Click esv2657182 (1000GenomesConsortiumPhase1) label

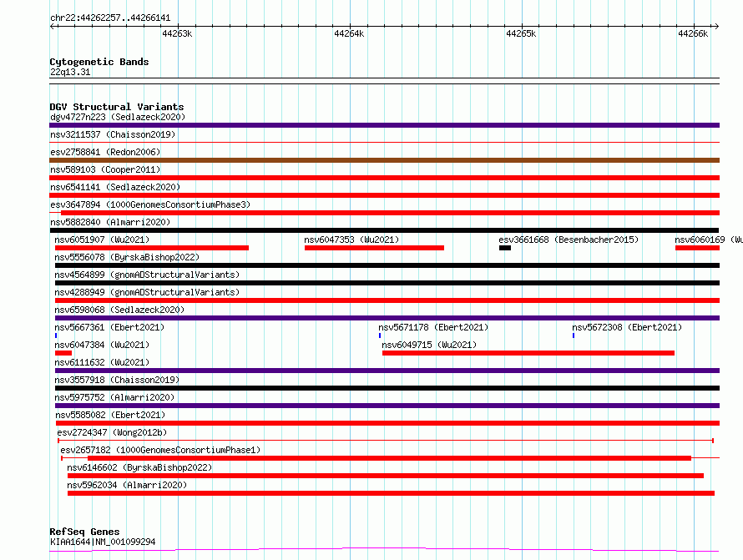tap(160, 450)
